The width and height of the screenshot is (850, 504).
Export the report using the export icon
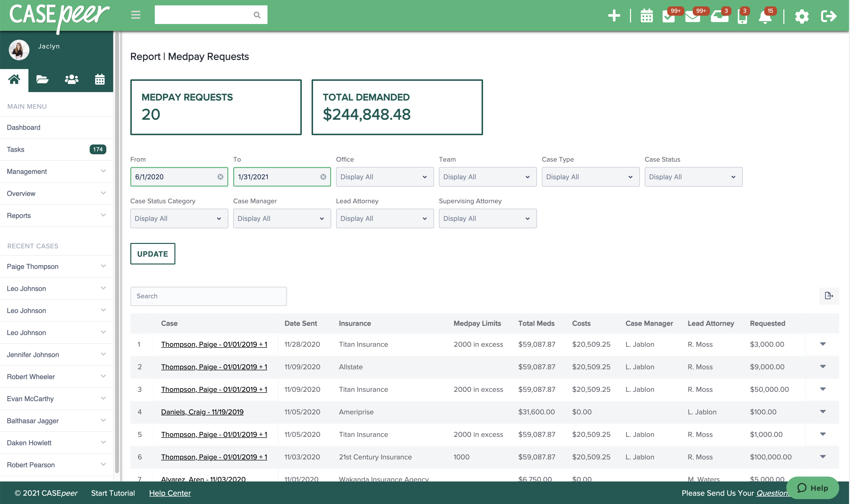point(829,296)
